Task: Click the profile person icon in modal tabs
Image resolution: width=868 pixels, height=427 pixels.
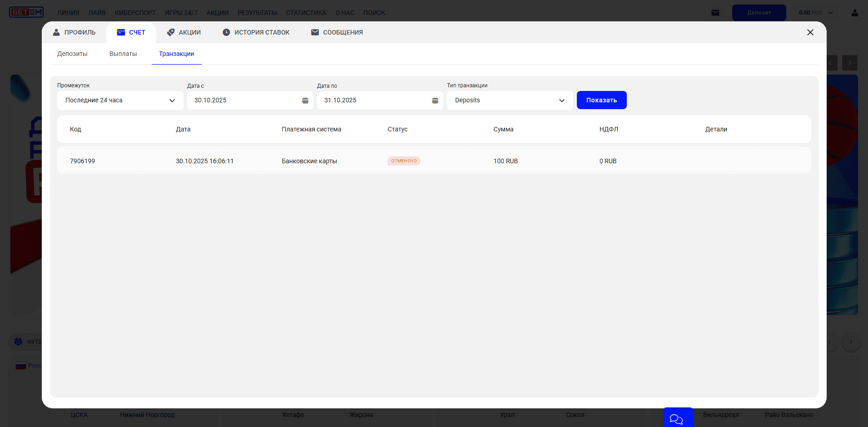Action: (56, 32)
